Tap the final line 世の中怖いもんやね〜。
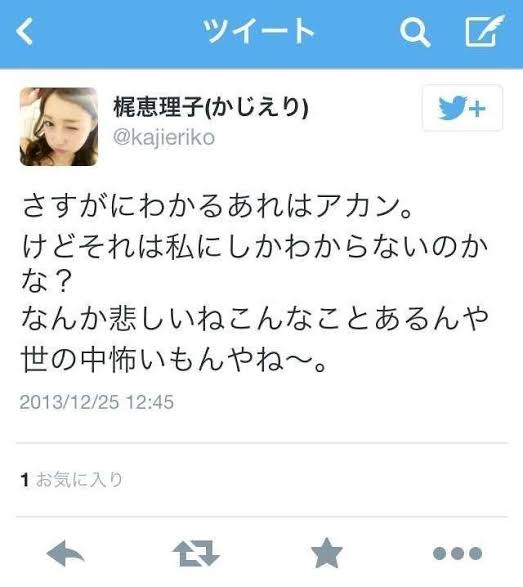Screen dimensions: 523x587 [175, 359]
